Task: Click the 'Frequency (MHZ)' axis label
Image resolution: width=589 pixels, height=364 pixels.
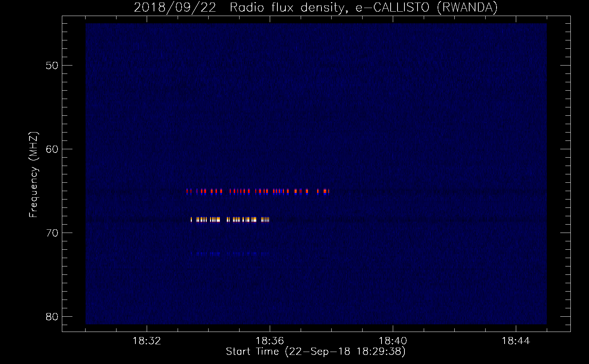Action: tap(33, 175)
